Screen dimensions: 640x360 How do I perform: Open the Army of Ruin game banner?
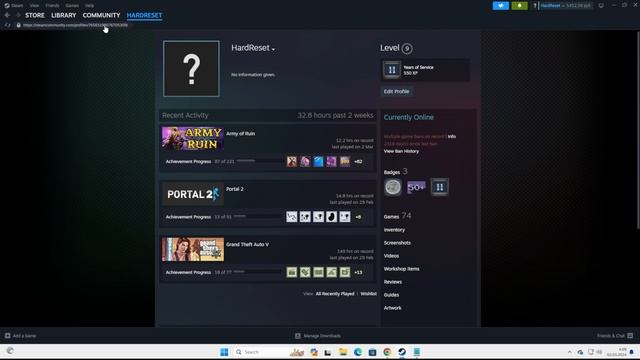click(193, 138)
